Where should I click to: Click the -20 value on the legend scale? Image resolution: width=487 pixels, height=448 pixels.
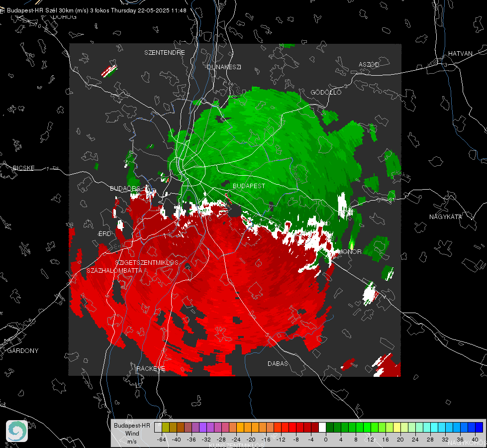click(x=251, y=440)
